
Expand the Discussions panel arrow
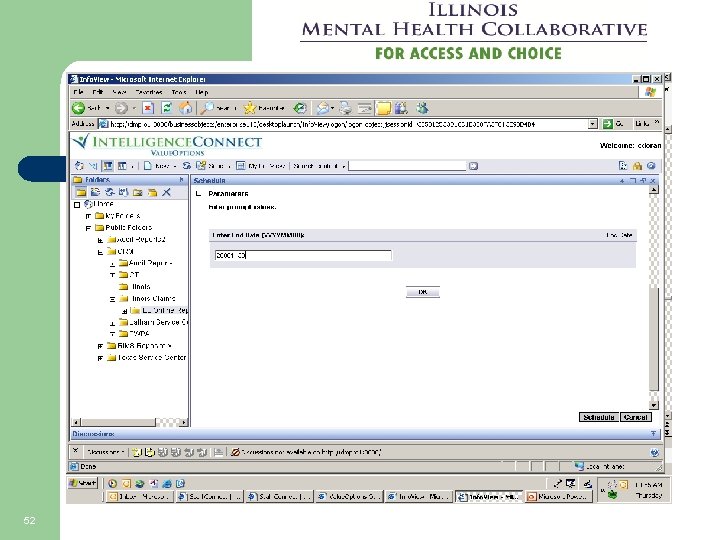653,433
